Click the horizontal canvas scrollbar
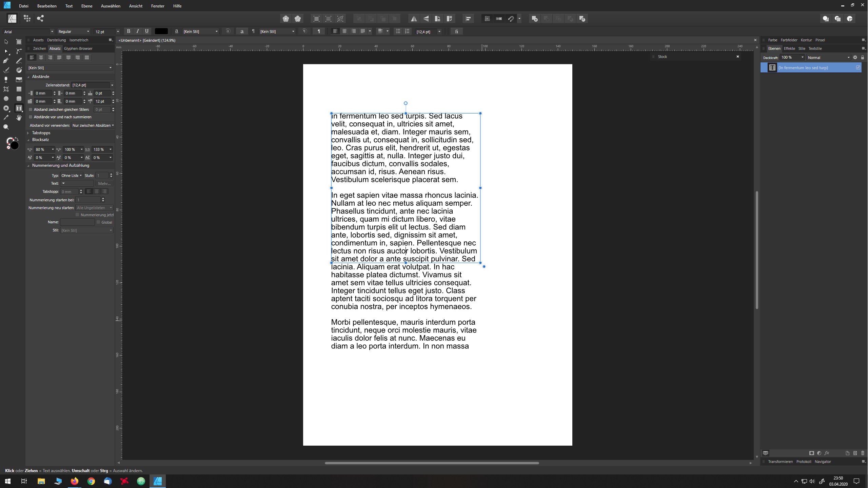 (x=432, y=463)
